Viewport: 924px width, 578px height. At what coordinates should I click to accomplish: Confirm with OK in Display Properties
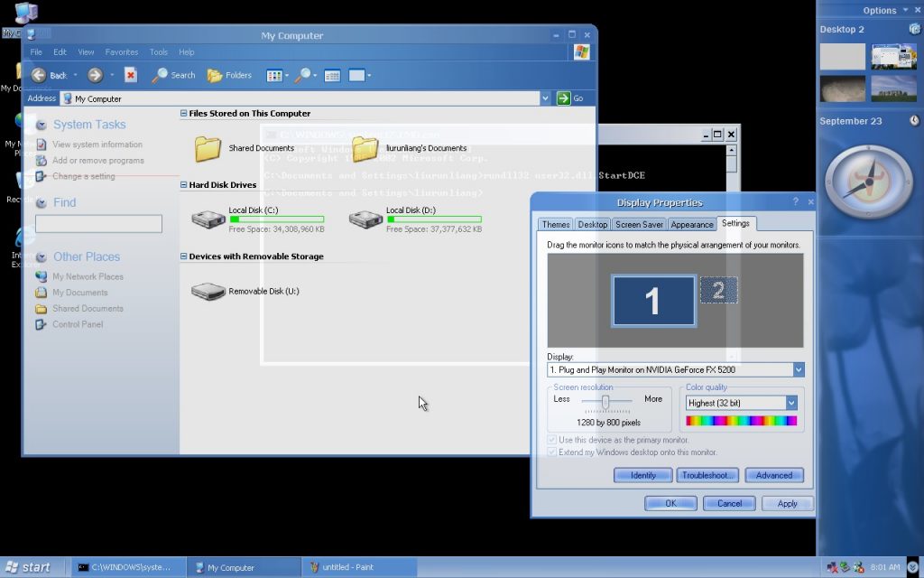point(670,503)
